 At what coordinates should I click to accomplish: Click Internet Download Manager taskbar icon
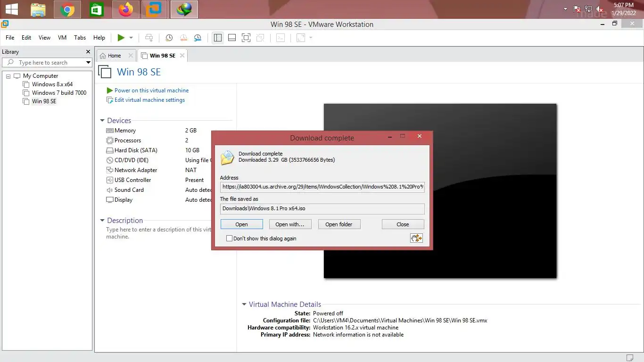(184, 9)
